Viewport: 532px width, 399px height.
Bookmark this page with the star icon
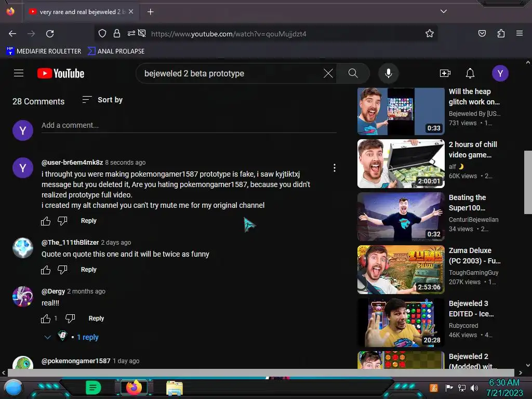[x=430, y=33]
